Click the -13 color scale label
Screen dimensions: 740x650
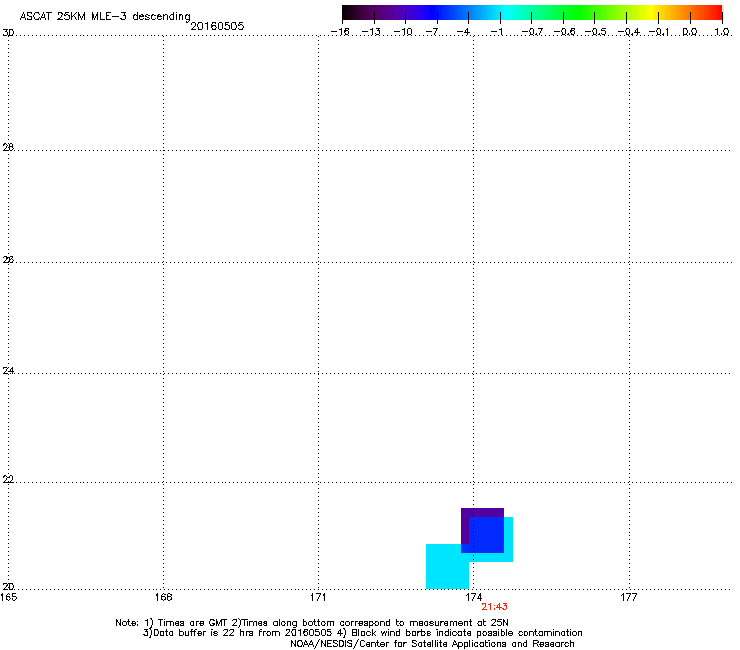pos(371,32)
